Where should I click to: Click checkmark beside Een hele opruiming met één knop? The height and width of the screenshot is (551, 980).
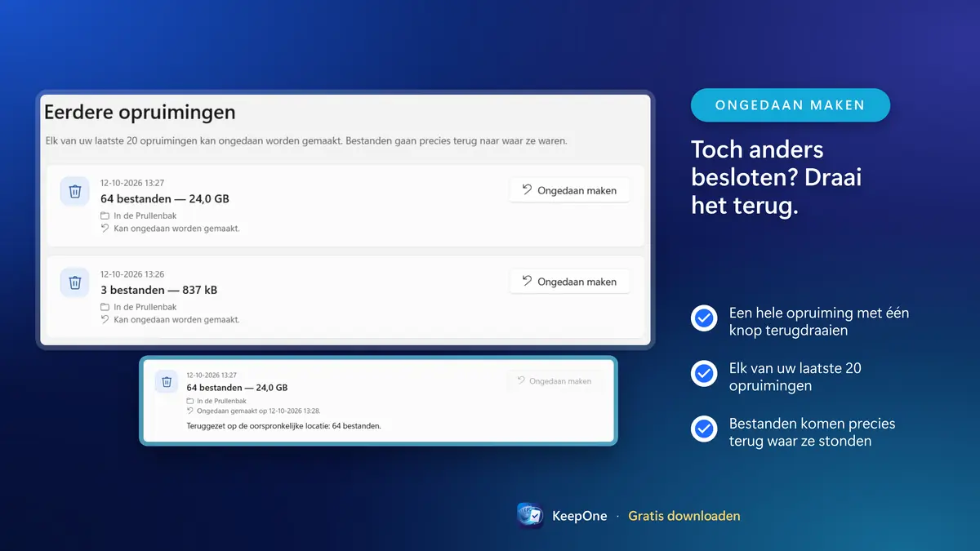click(704, 318)
